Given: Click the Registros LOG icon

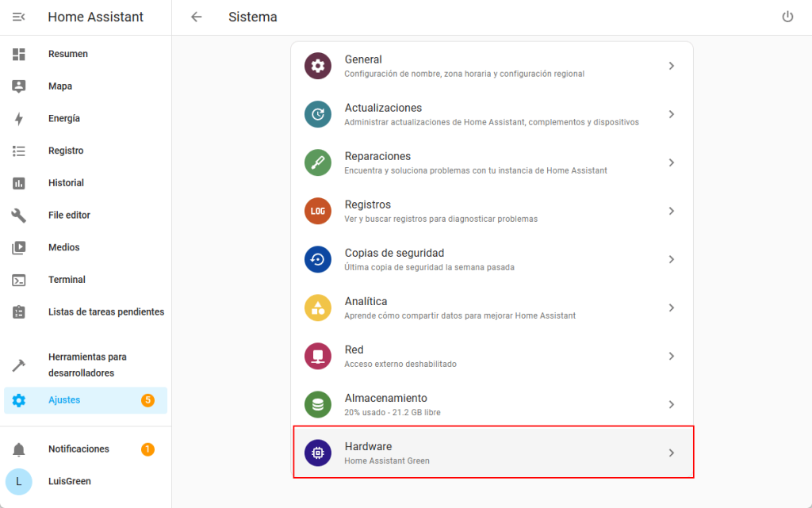Looking at the screenshot, I should 318,211.
